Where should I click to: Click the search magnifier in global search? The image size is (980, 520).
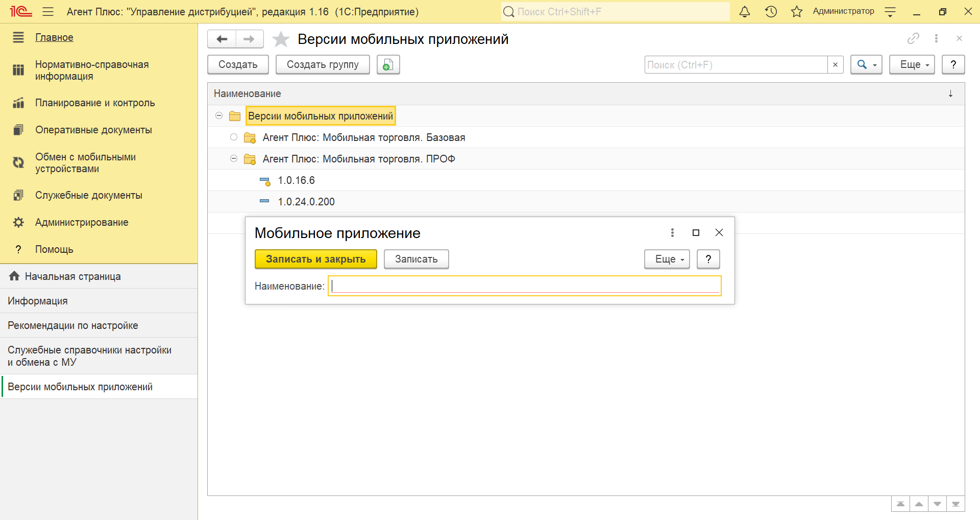(x=508, y=11)
